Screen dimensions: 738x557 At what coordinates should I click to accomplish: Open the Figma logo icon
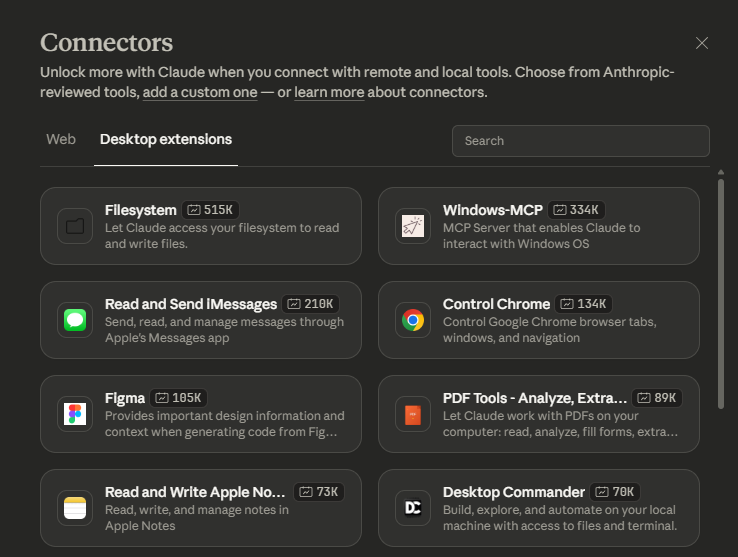coord(75,414)
